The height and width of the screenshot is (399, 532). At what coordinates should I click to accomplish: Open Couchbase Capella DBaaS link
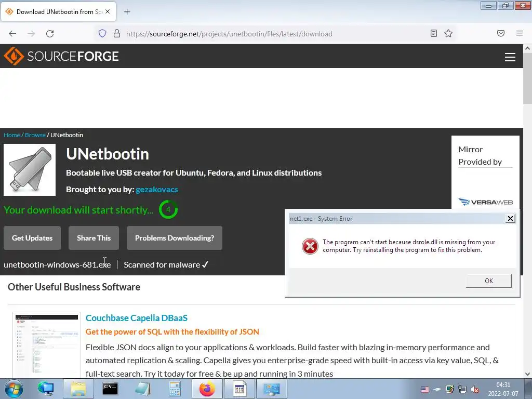pos(137,318)
